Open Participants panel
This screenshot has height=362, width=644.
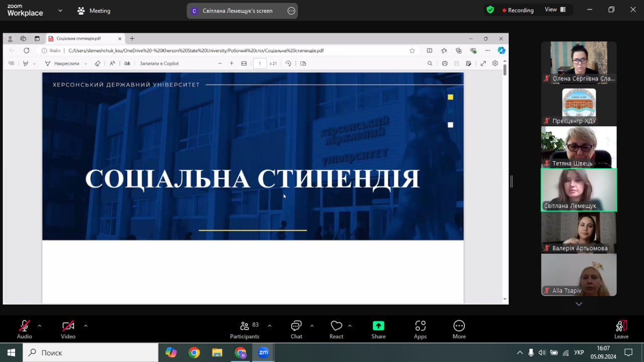[x=245, y=329]
